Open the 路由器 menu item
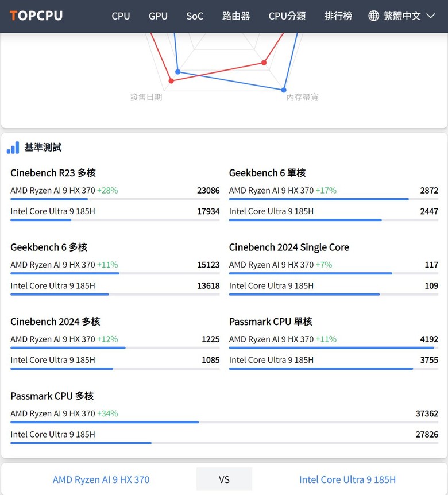This screenshot has width=448, height=495. tap(236, 16)
